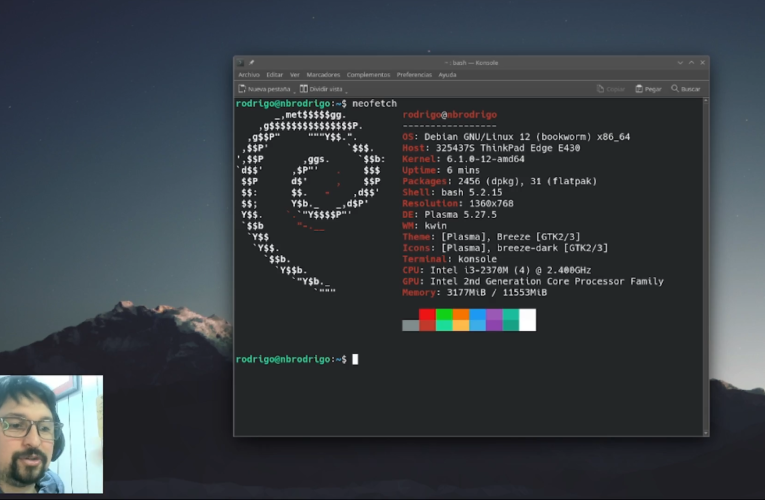The height and width of the screenshot is (500, 765).
Task: Click the Theme '[Plasma], Breeze [GTK2/3]' text
Action: [x=511, y=237]
